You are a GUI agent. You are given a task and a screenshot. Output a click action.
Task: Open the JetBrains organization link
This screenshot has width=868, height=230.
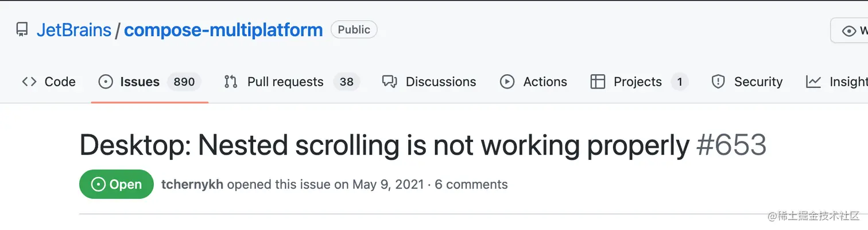pos(74,30)
